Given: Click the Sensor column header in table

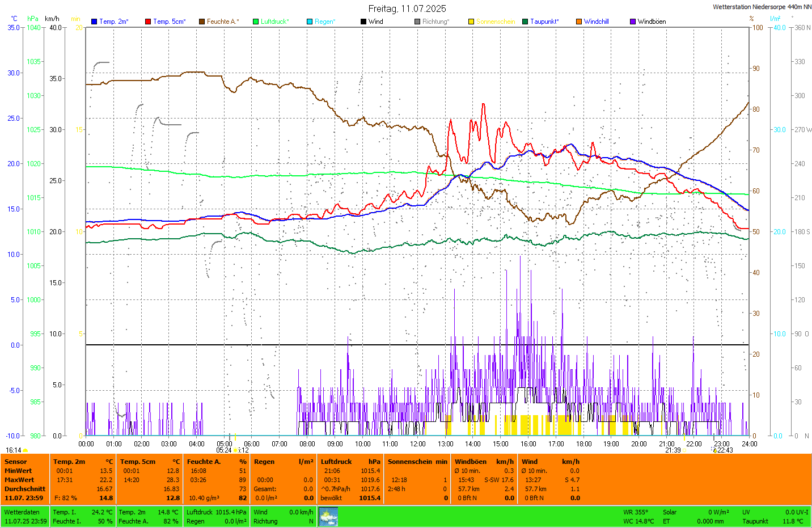Looking at the screenshot, I should [16, 462].
